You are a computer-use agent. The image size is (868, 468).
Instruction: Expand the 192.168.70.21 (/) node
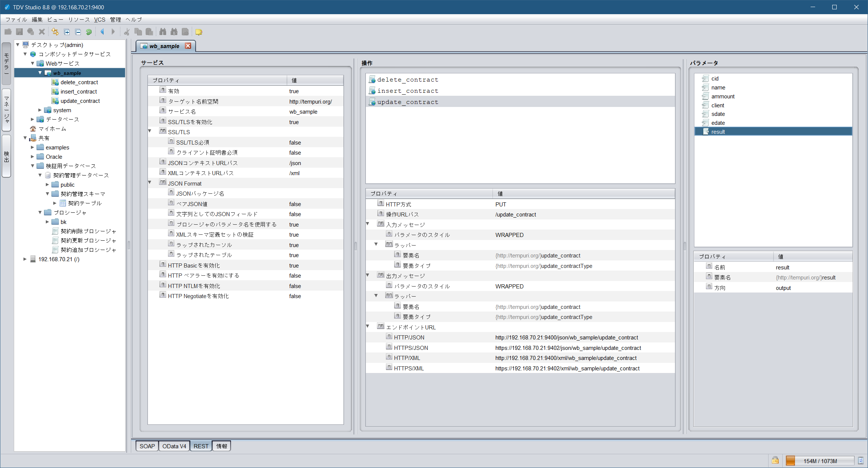tap(25, 259)
